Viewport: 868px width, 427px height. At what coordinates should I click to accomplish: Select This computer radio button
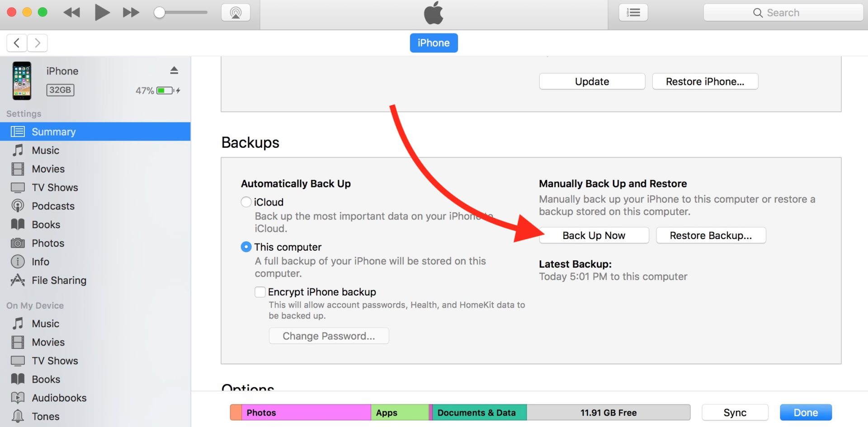tap(246, 247)
